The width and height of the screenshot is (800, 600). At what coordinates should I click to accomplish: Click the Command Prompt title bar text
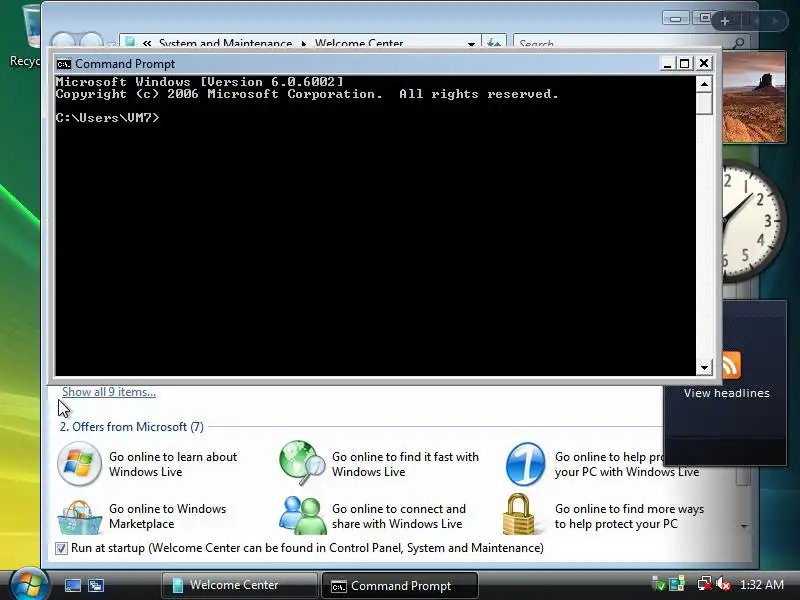point(125,64)
